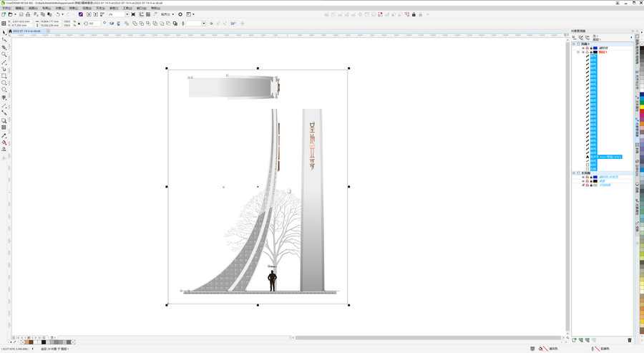Screen dimensions: 644x353
Task: Select the Shape edit tool
Action: (x=4, y=40)
